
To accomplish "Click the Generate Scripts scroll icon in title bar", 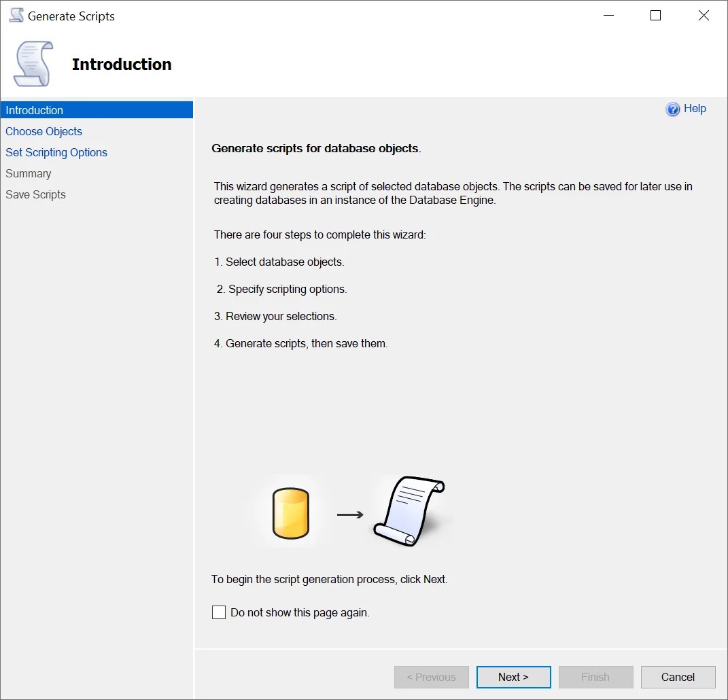I will [15, 15].
